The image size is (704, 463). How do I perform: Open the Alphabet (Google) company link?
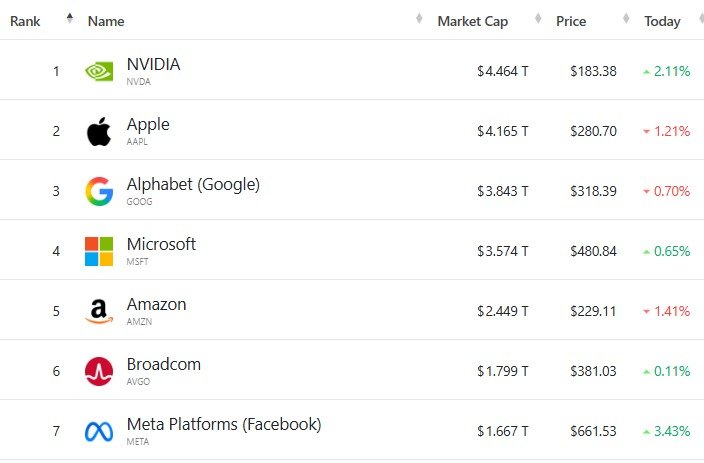coord(193,185)
